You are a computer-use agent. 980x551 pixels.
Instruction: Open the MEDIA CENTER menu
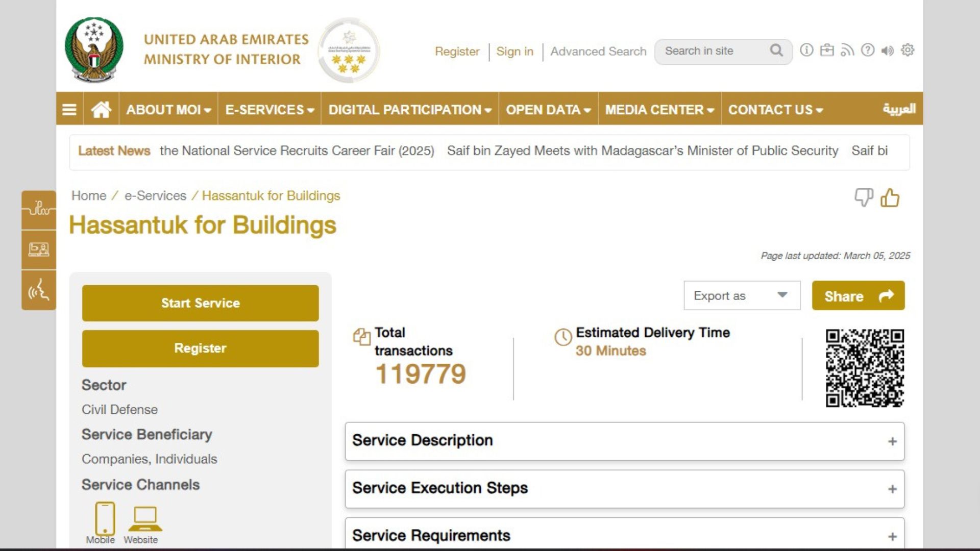(x=659, y=109)
